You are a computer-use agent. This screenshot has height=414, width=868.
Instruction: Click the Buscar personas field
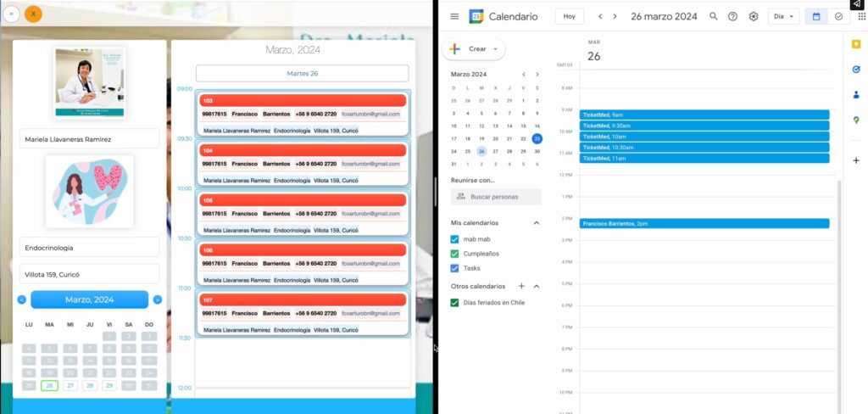[497, 197]
